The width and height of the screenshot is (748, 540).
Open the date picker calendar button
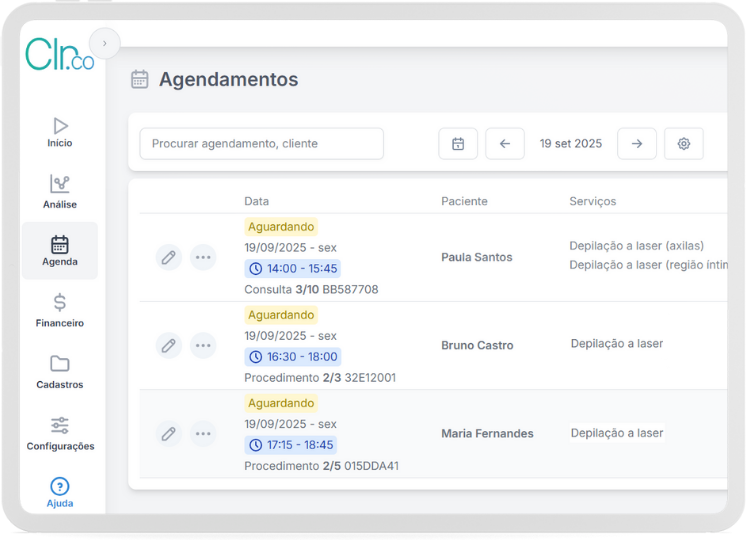[458, 144]
